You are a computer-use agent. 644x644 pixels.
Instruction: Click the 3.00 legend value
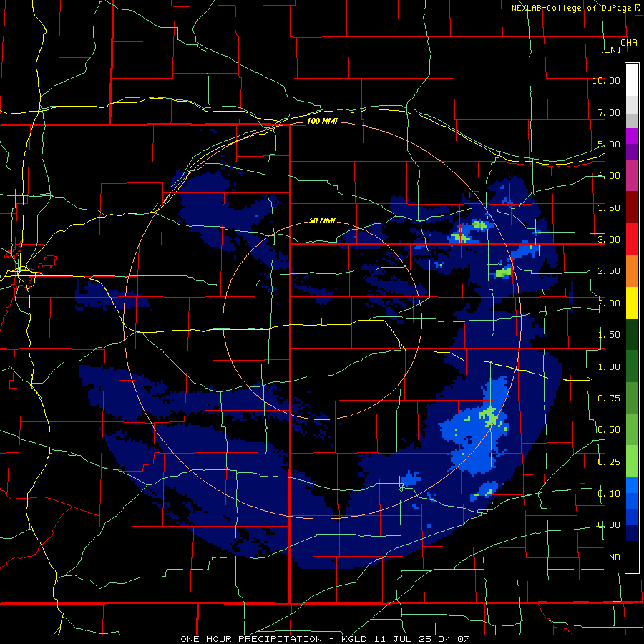click(x=609, y=240)
